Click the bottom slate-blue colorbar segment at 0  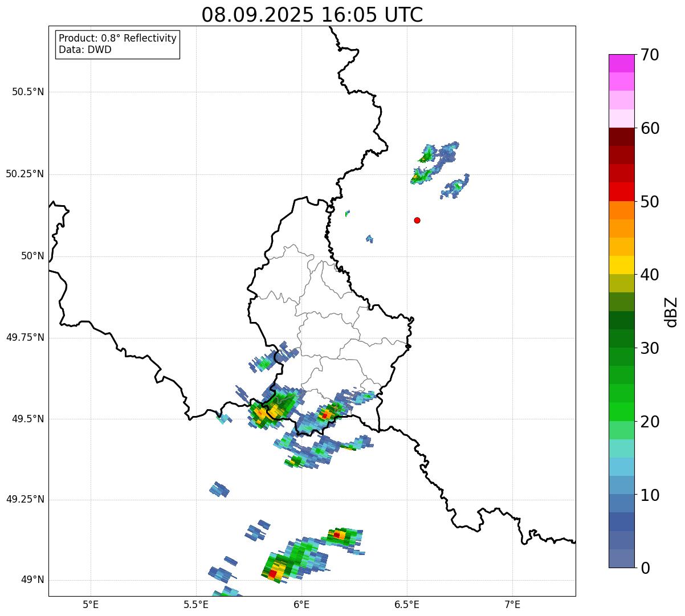click(621, 558)
